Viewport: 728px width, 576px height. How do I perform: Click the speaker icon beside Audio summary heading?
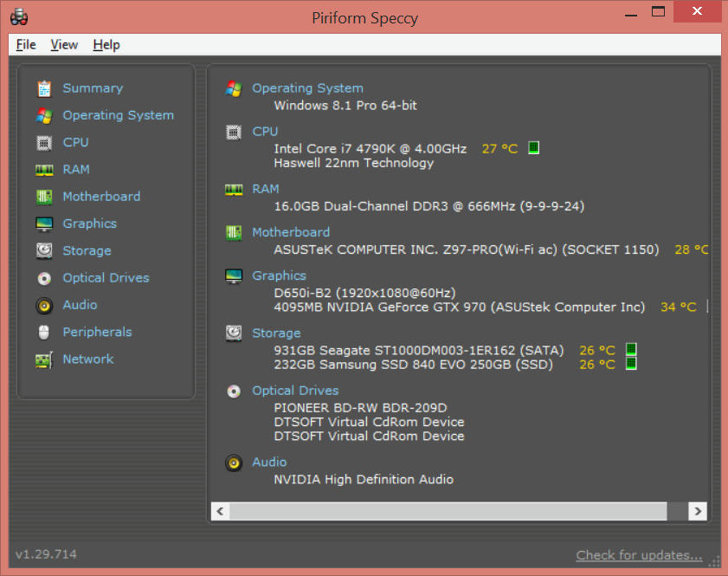pos(234,463)
